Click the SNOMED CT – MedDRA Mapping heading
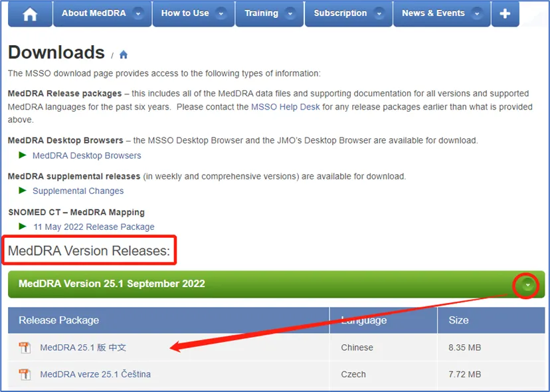 pos(76,213)
